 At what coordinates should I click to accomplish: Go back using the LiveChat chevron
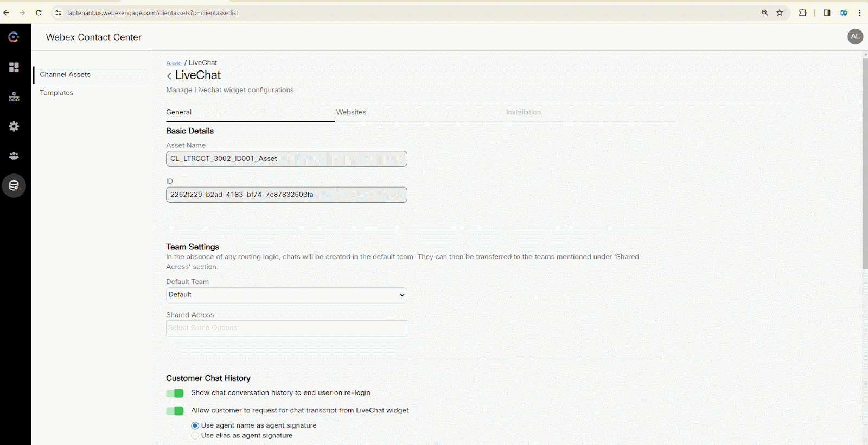(x=169, y=76)
